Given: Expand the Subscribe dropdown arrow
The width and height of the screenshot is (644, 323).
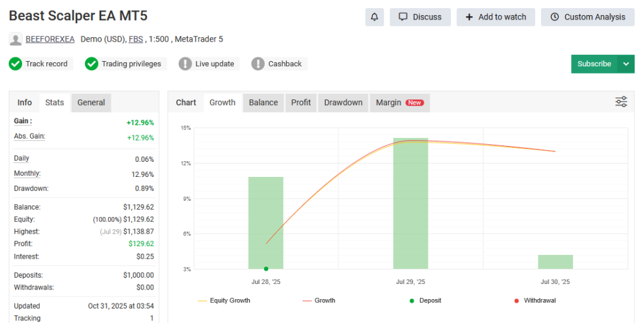Looking at the screenshot, I should coord(626,64).
